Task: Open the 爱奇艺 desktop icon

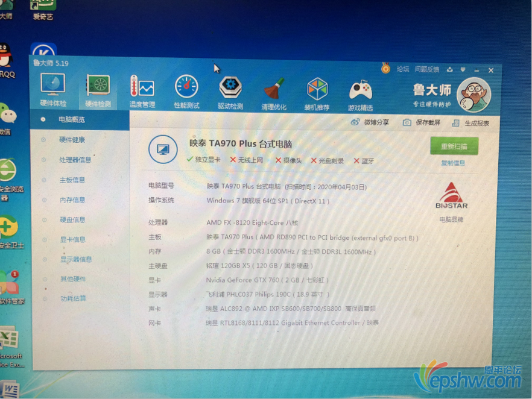Action: pos(43,10)
